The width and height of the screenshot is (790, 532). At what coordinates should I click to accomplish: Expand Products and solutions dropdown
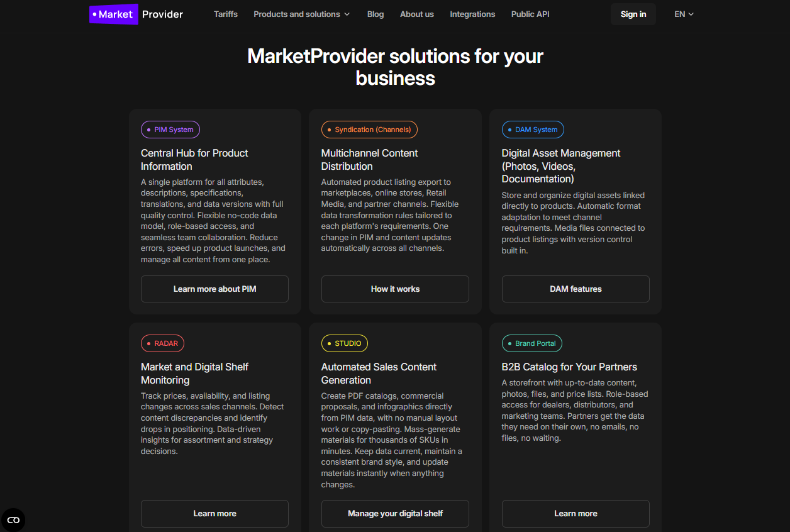coord(301,14)
